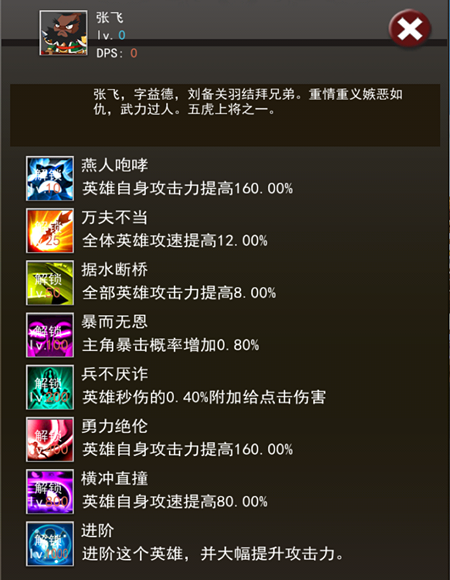The width and height of the screenshot is (450, 580).
Task: Close the hero detail panel
Action: tap(410, 29)
